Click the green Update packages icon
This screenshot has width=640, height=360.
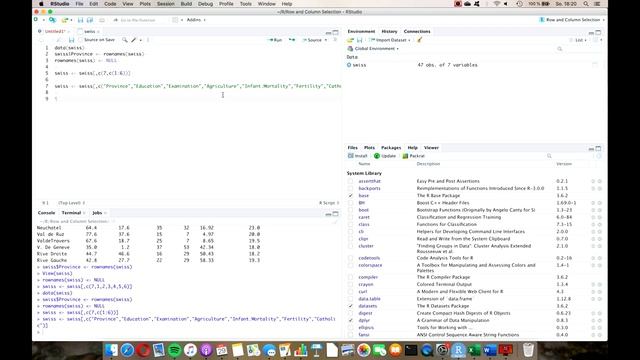377,156
